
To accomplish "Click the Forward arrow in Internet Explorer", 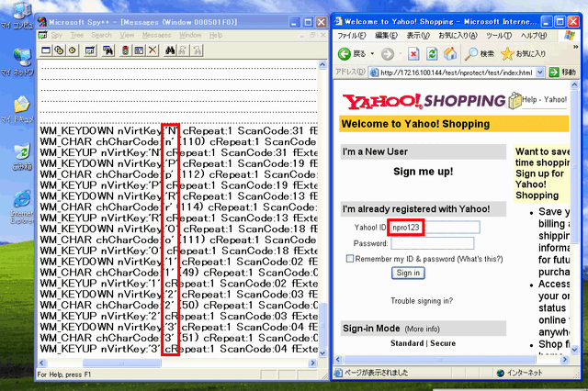I will [x=388, y=54].
